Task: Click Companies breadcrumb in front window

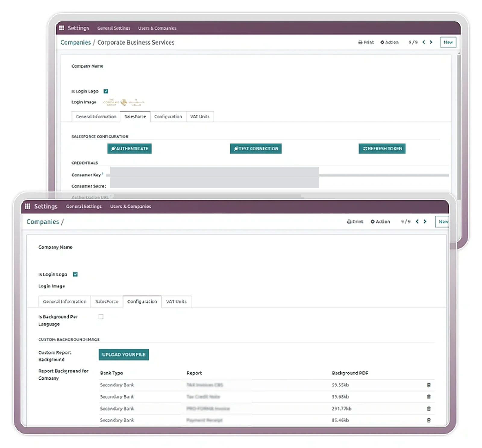Action: (x=43, y=222)
